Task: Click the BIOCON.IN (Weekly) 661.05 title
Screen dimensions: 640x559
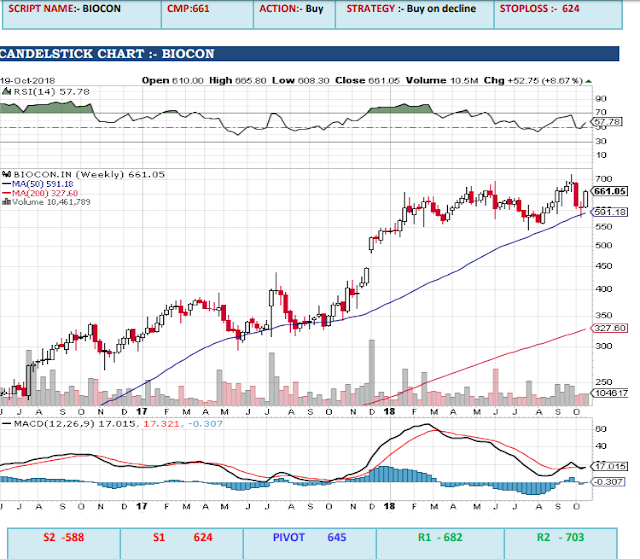Action: (89, 175)
